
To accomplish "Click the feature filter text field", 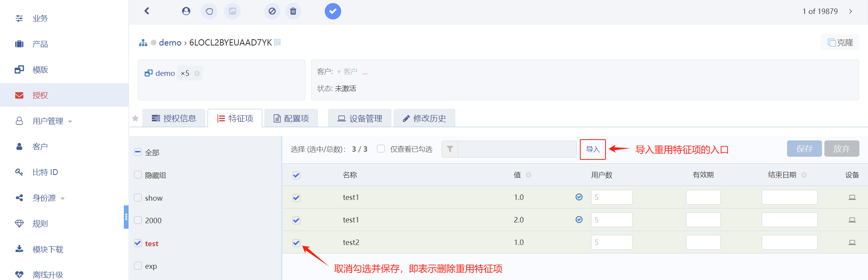I will [x=517, y=149].
